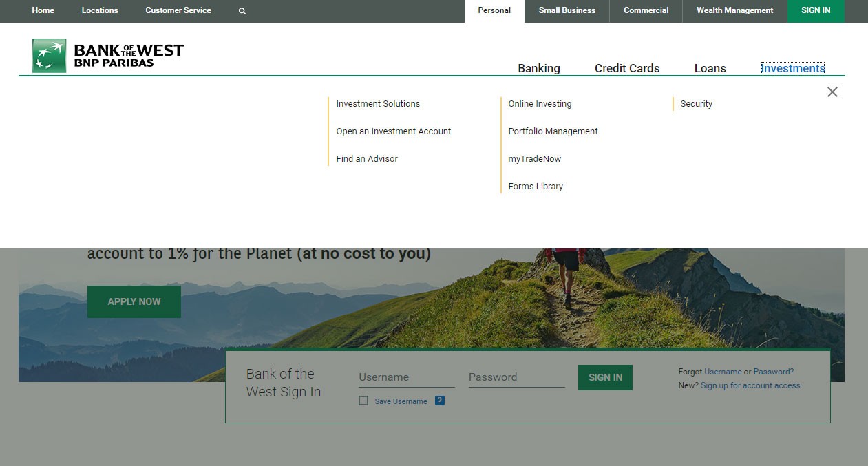
Task: Click the top SIGN IN button
Action: [816, 11]
